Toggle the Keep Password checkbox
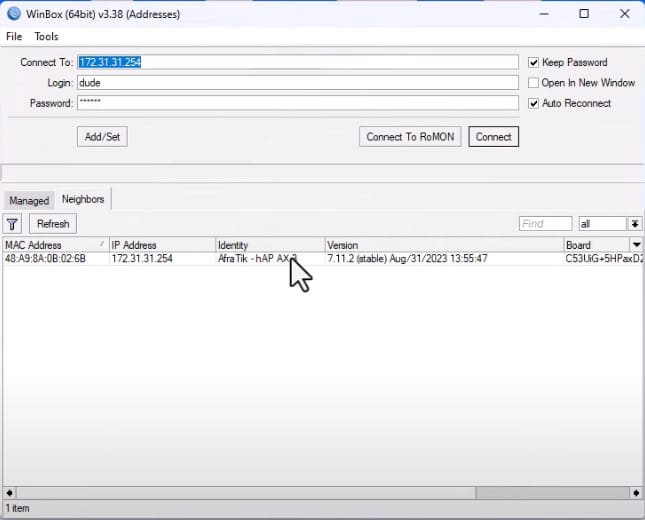Screen dimensions: 645x520 [x=533, y=63]
